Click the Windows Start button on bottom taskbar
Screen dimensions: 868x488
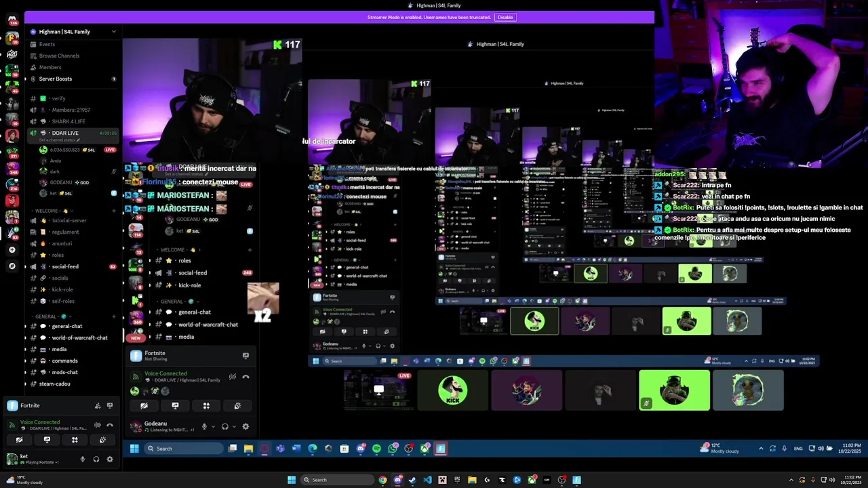point(292,480)
